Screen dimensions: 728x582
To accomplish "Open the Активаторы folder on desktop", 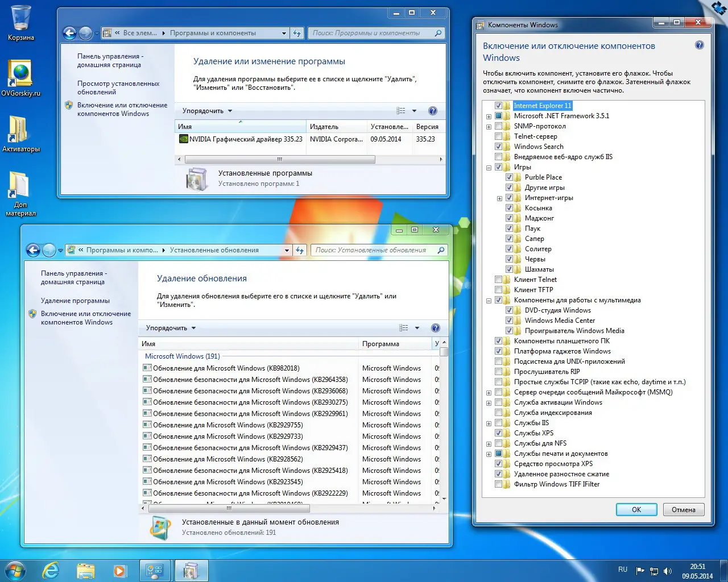I will [x=21, y=134].
